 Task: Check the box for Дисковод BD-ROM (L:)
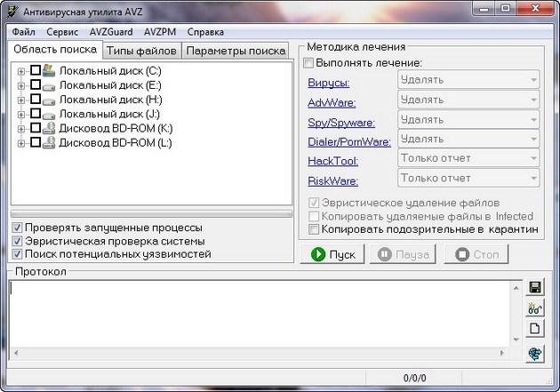pyautogui.click(x=36, y=142)
